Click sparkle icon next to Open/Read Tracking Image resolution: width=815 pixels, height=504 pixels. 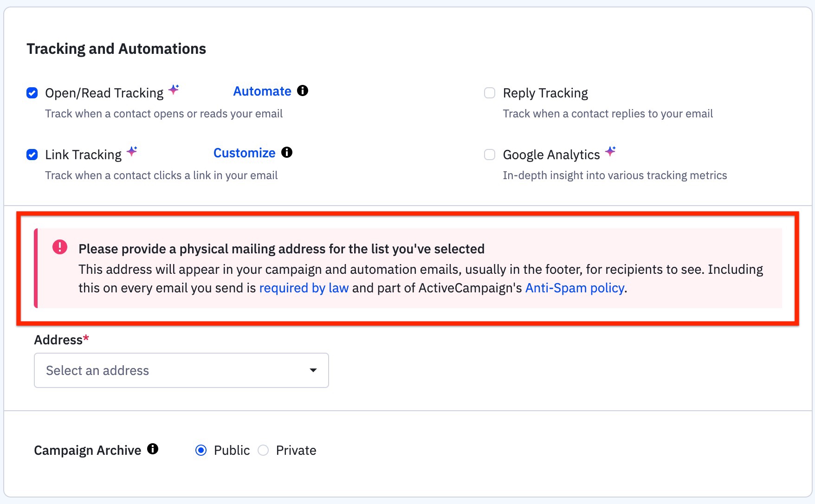174,90
